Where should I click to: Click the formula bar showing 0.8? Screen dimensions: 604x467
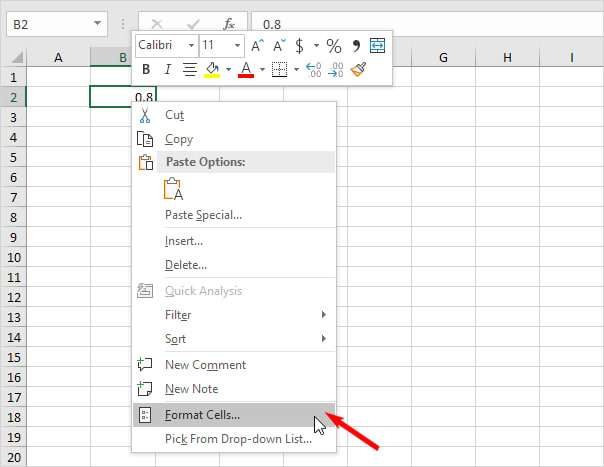click(428, 24)
